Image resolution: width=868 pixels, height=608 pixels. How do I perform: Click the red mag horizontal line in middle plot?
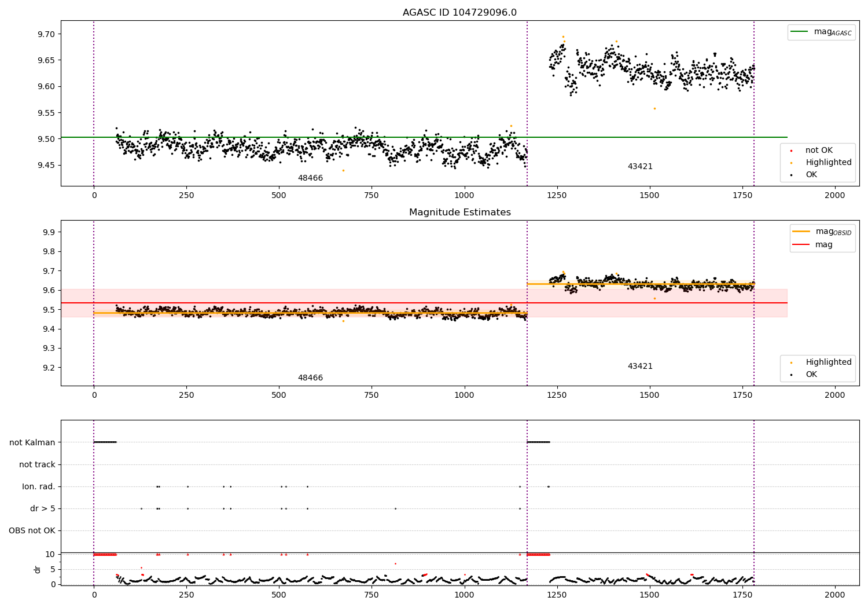[424, 303]
